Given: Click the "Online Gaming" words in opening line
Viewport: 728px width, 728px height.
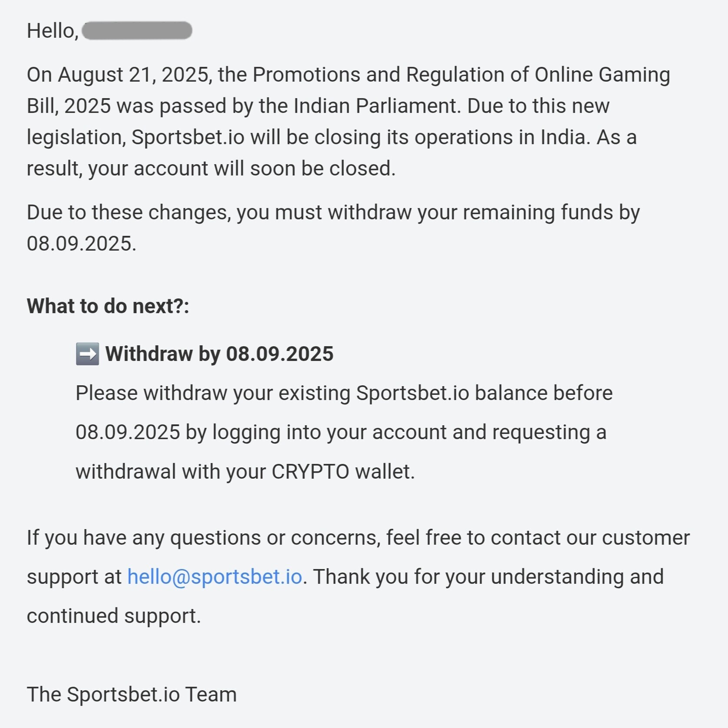Looking at the screenshot, I should [x=602, y=75].
